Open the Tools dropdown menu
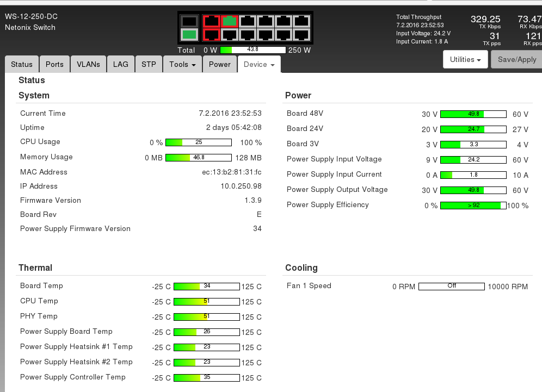Image resolution: width=542 pixels, height=392 pixels. [x=182, y=64]
